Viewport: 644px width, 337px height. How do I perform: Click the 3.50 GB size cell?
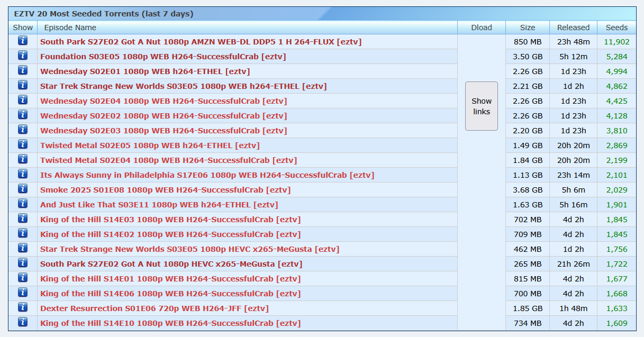[x=528, y=57]
